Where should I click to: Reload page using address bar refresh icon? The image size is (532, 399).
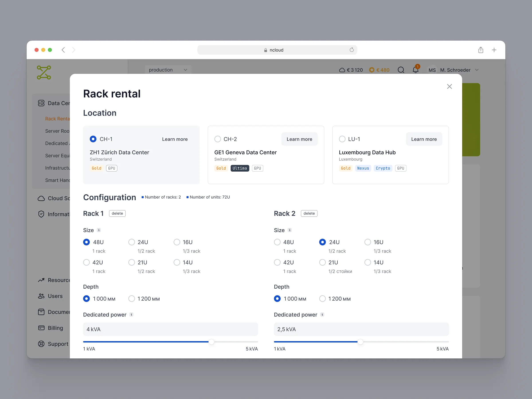pyautogui.click(x=352, y=50)
